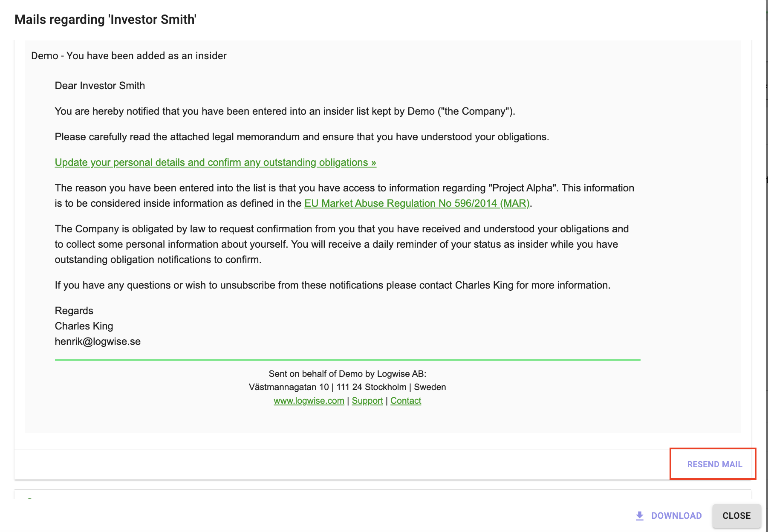The width and height of the screenshot is (768, 532).
Task: Click the download arrow icon
Action: pyautogui.click(x=639, y=516)
